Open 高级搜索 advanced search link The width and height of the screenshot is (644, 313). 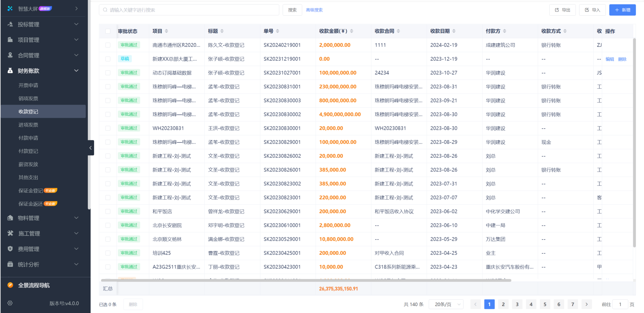click(314, 10)
